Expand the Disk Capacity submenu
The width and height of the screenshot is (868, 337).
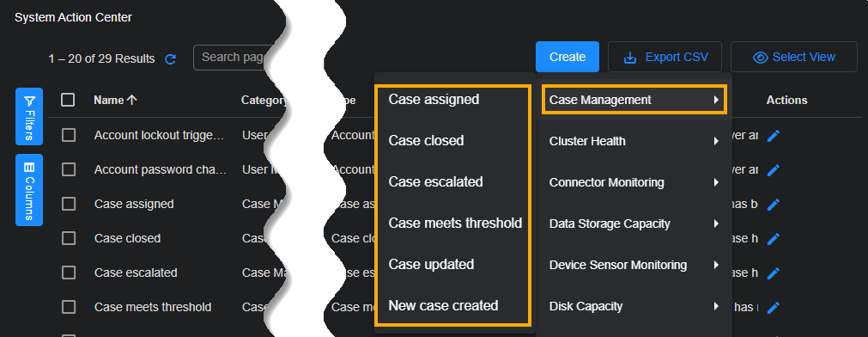click(x=634, y=307)
